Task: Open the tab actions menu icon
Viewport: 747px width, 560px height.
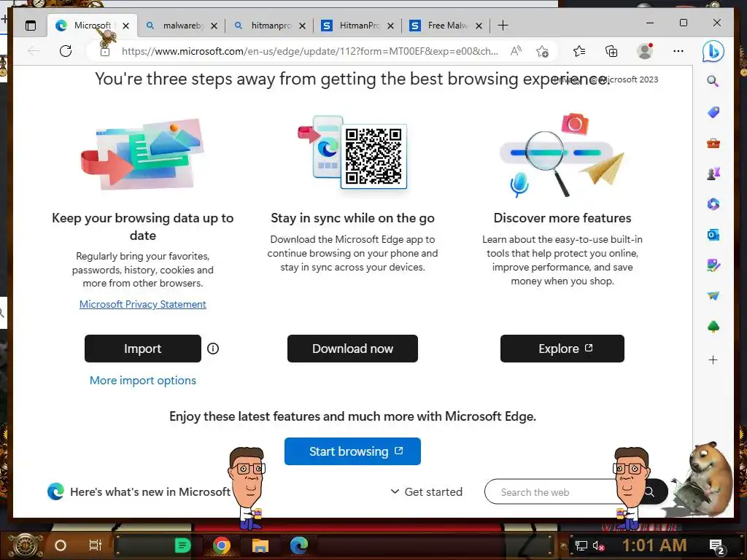Action: (x=31, y=26)
